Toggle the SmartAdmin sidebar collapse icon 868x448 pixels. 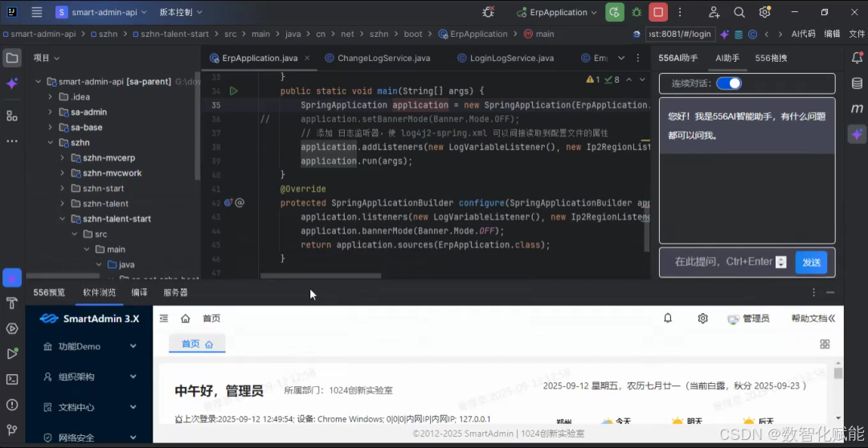163,318
